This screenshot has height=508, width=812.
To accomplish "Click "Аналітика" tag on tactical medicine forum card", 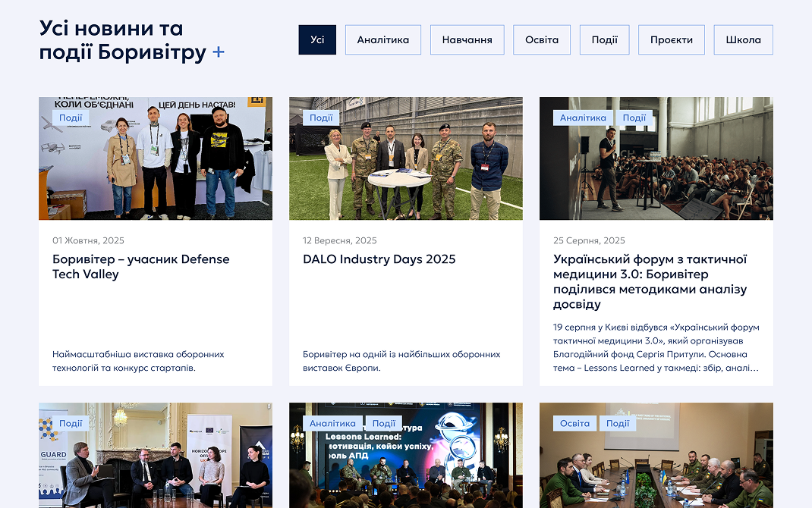I will click(583, 118).
